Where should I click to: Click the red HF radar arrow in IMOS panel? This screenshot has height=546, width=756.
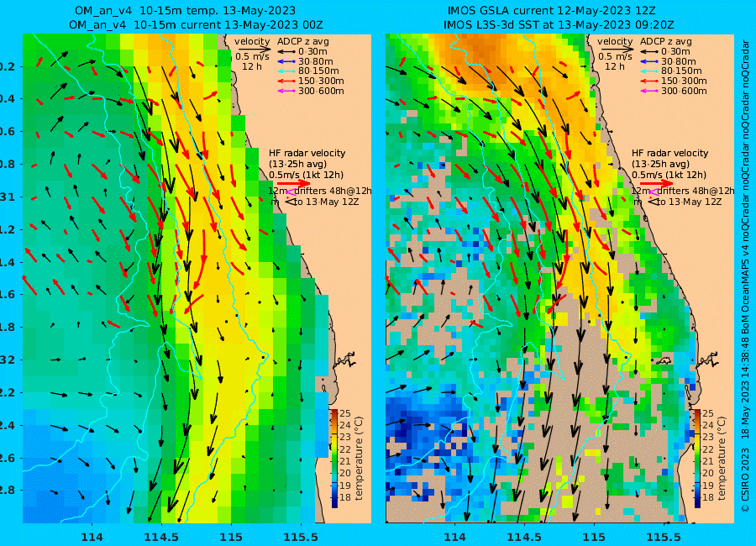(x=657, y=183)
